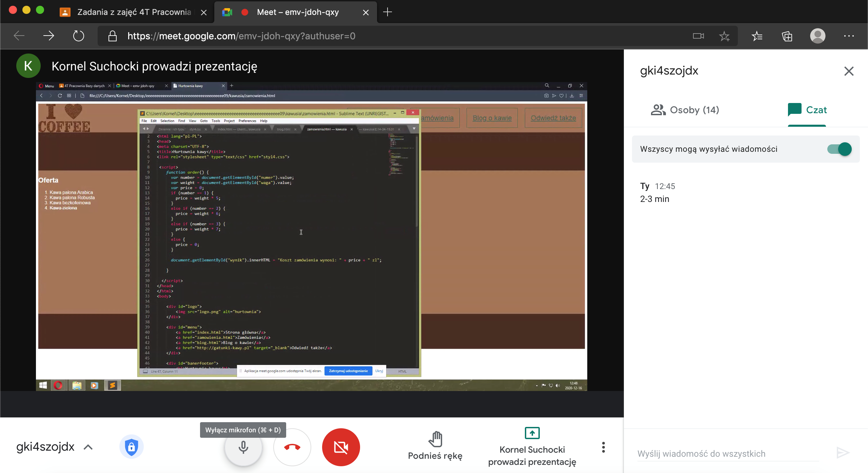The width and height of the screenshot is (868, 473).
Task: Open Sublime Text tab list dropdown arrow
Action: tap(414, 129)
